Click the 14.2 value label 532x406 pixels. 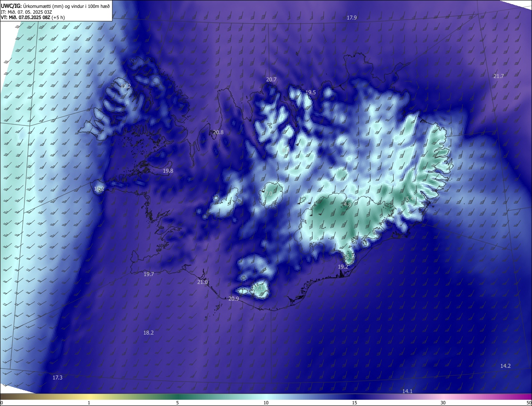[x=505, y=366]
